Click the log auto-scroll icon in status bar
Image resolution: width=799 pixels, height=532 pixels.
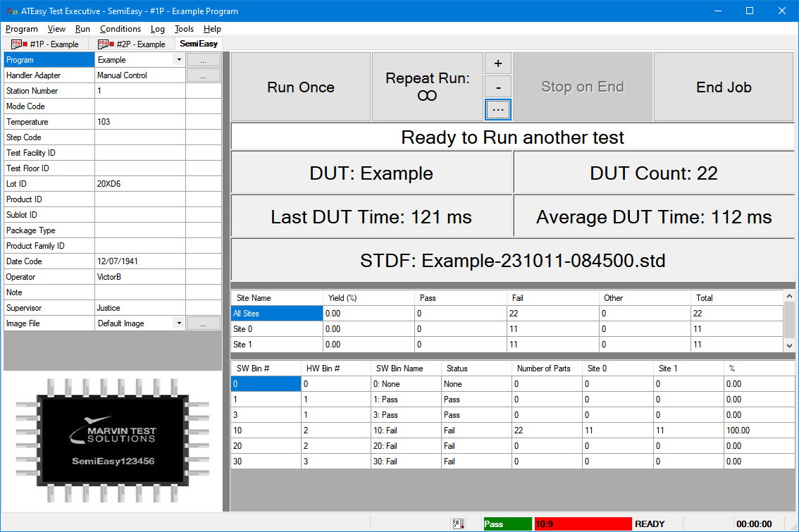click(x=459, y=523)
